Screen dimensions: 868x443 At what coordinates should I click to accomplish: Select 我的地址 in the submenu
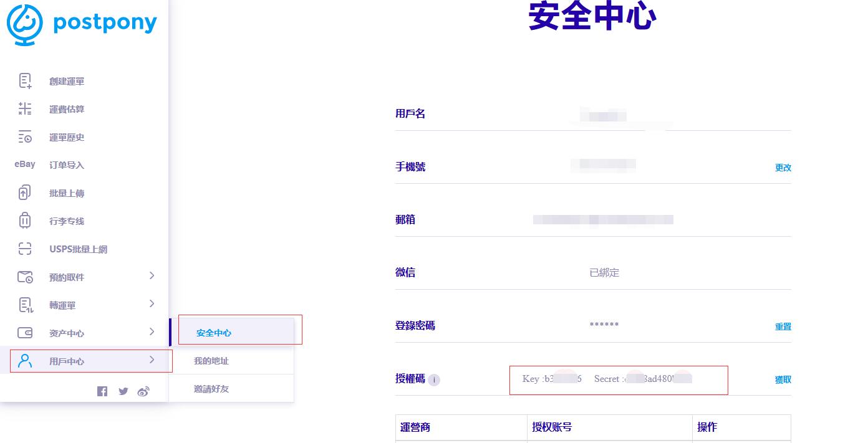coord(211,361)
